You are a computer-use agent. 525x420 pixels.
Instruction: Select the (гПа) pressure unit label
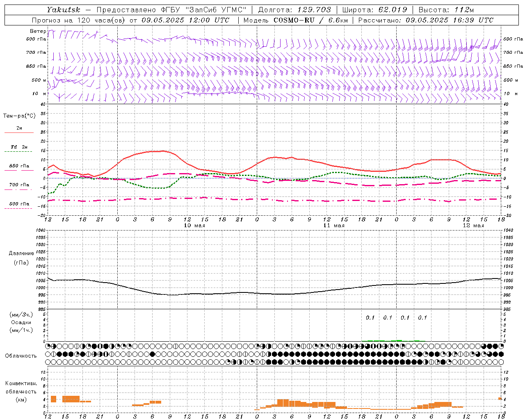[x=21, y=262]
